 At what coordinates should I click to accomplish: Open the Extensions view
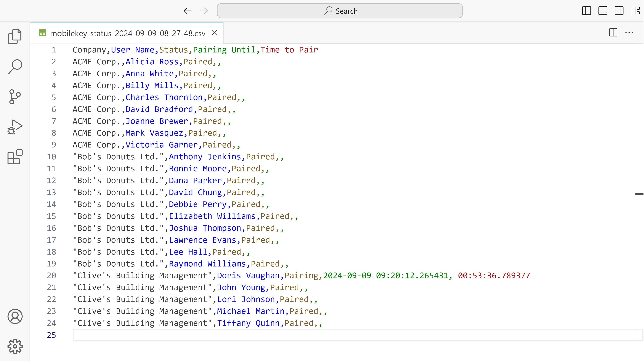click(15, 157)
